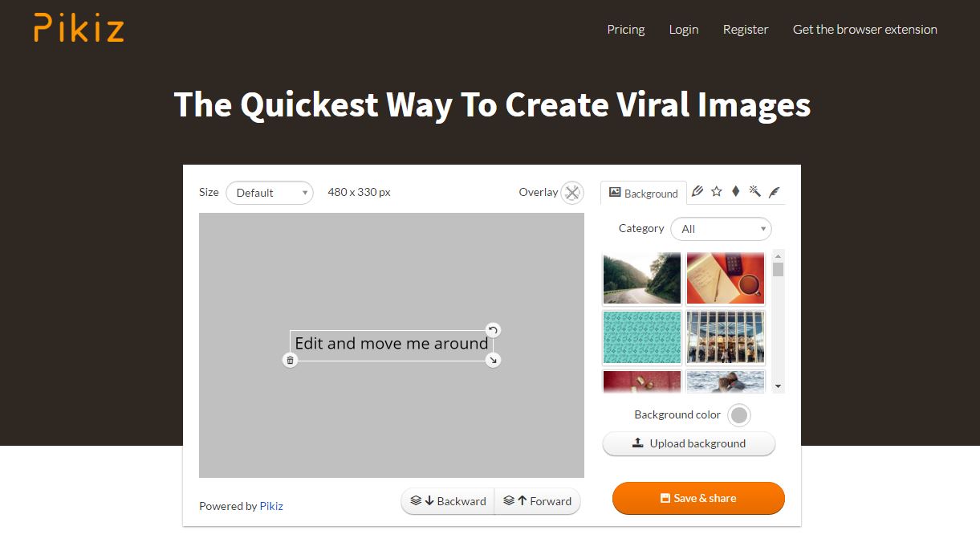Open the feather tab icon

(774, 192)
